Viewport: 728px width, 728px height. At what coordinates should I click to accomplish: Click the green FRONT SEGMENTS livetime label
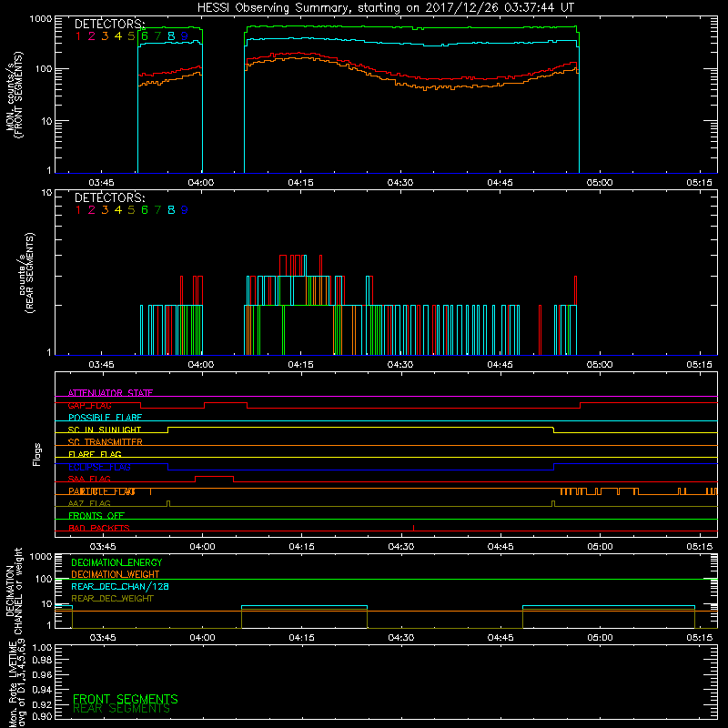click(x=126, y=699)
